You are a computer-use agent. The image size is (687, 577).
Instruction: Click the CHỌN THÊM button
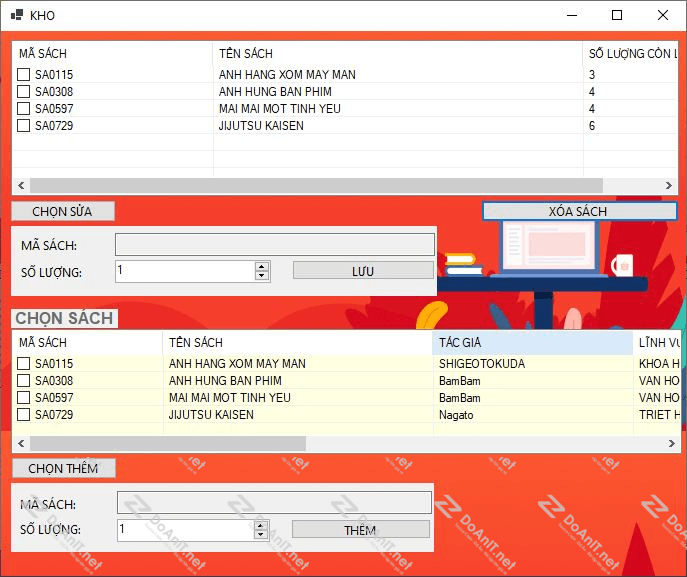point(64,468)
